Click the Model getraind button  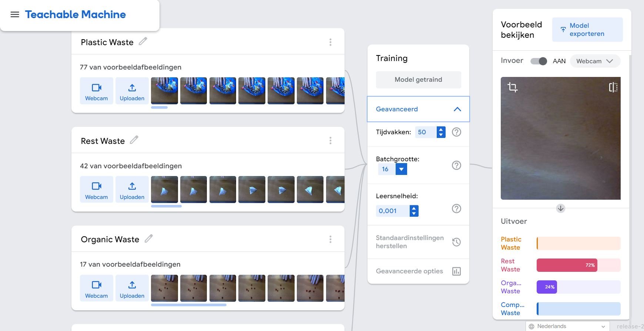coord(419,80)
